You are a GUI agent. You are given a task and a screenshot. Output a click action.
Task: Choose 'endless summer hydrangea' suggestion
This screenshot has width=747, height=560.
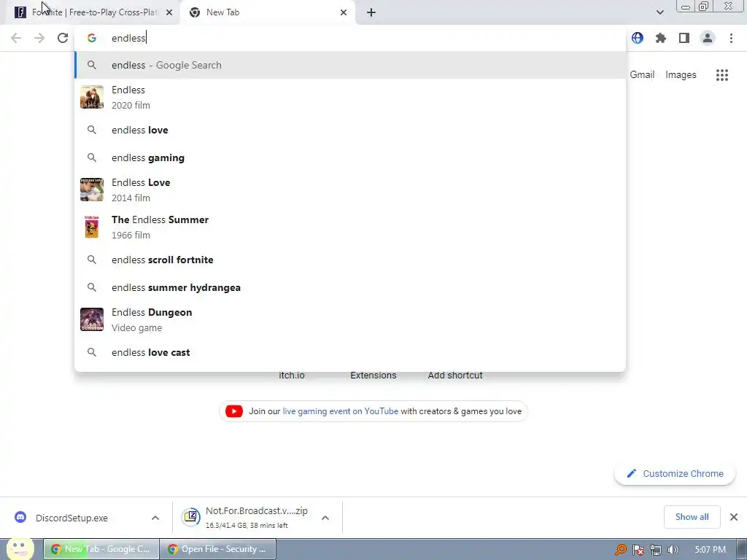click(350, 287)
